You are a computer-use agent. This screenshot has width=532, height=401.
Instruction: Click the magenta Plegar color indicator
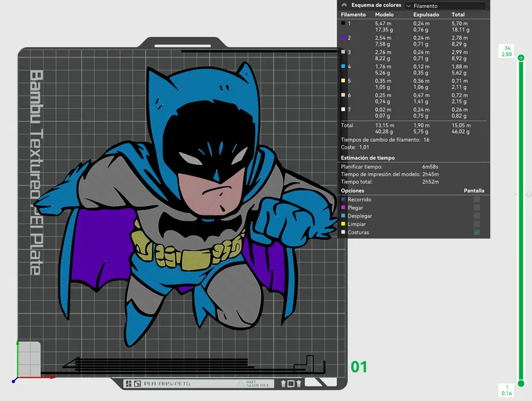[342, 208]
